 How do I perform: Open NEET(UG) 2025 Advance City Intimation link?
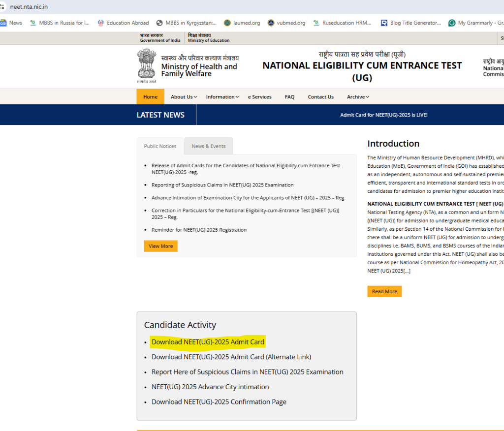click(210, 387)
